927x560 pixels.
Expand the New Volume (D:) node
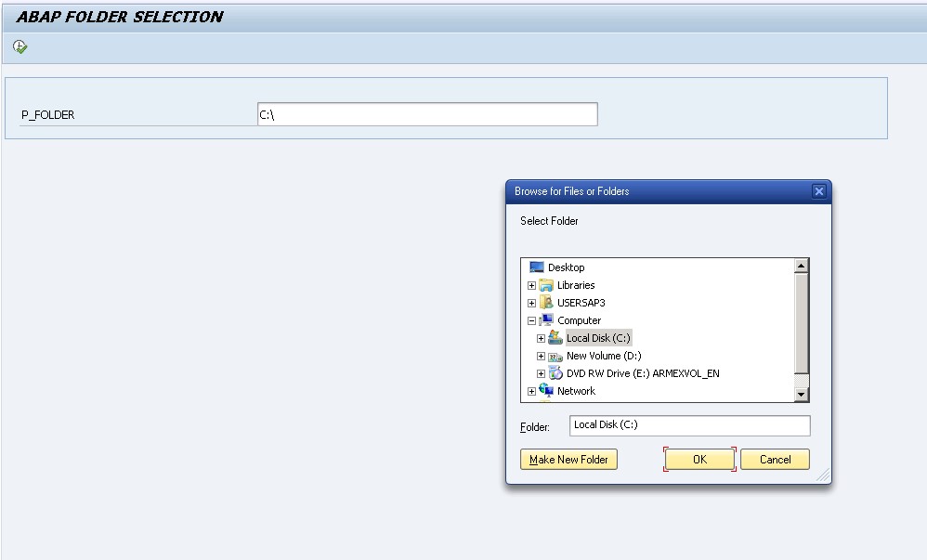click(x=540, y=356)
